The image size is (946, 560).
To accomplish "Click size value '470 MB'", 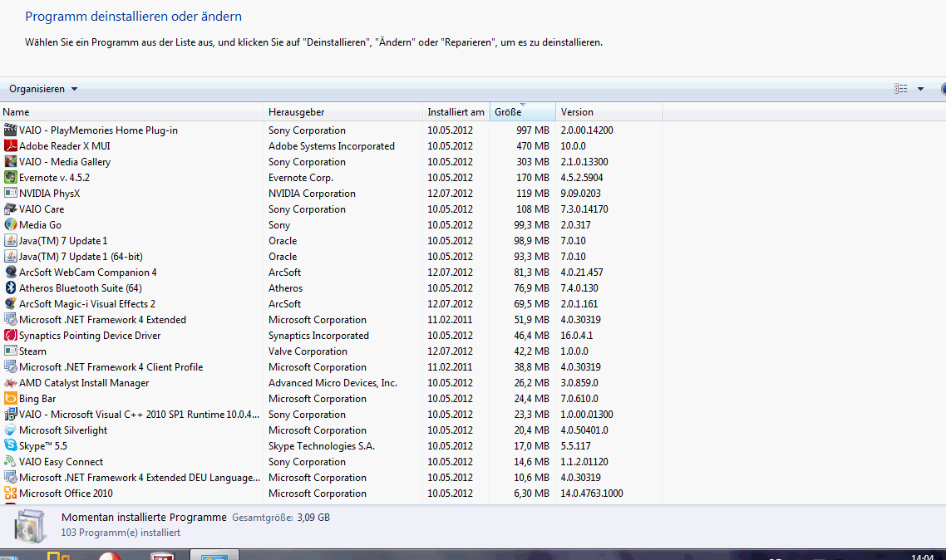I will (533, 146).
